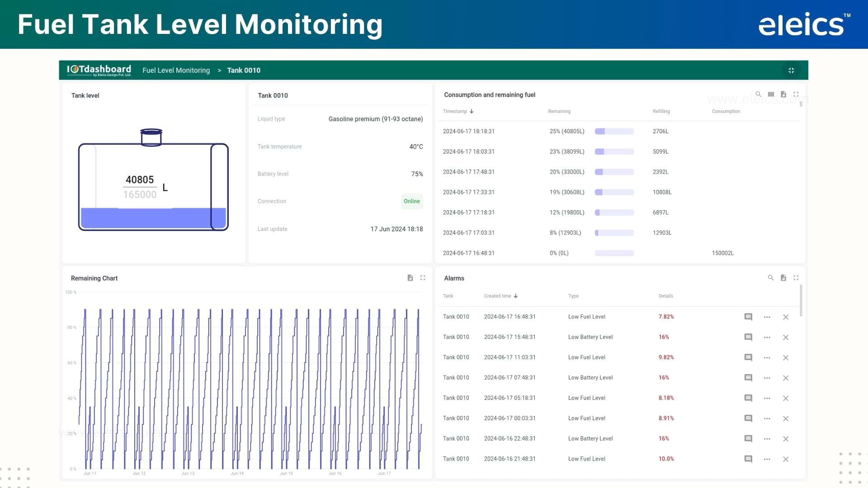Open comments for 00:03:31 Low Fuel alarm

(748, 419)
